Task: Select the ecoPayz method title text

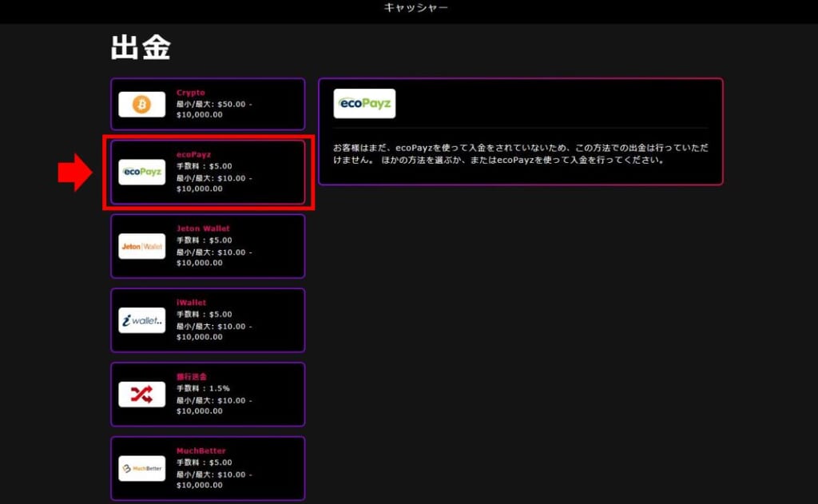Action: pyautogui.click(x=193, y=154)
